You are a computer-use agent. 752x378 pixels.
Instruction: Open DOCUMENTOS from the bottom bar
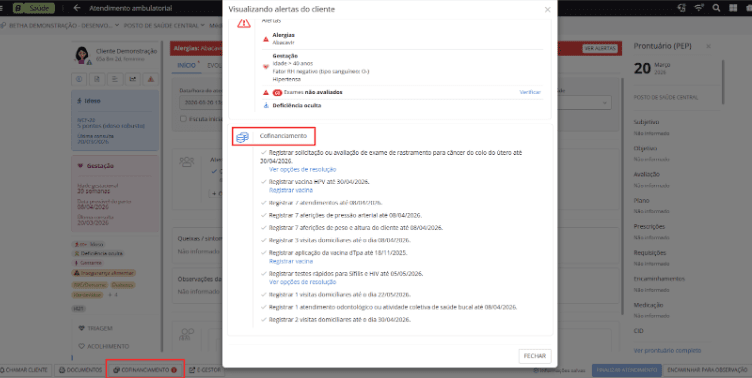click(x=81, y=370)
